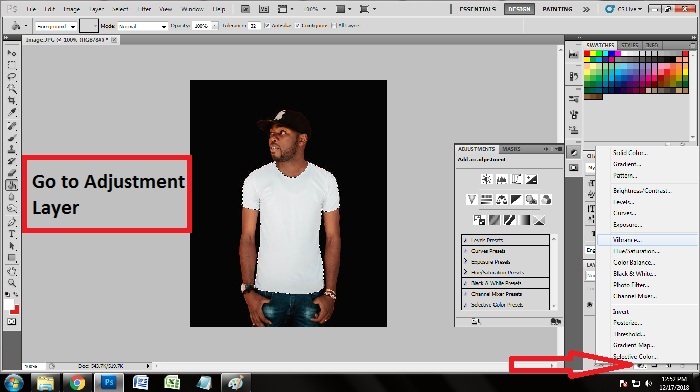The width and height of the screenshot is (700, 392).
Task: Open the Mode blending dropdown
Action: 142,26
